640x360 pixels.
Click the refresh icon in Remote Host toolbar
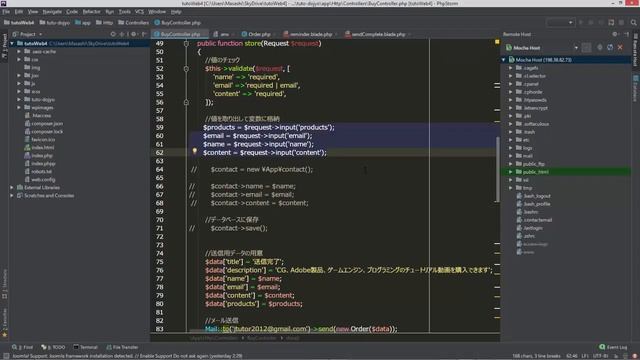pos(610,48)
